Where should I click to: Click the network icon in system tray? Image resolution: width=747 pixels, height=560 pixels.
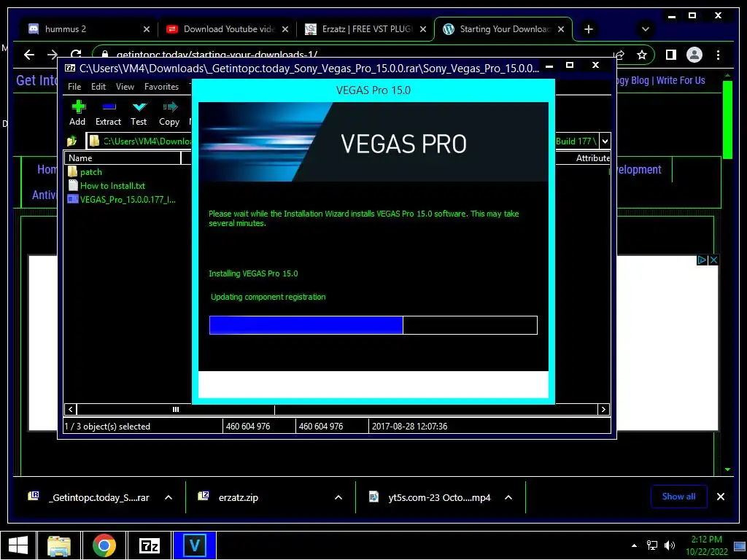pyautogui.click(x=651, y=545)
